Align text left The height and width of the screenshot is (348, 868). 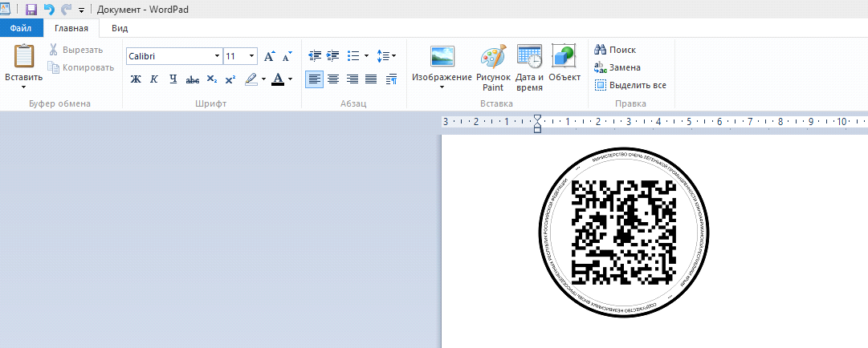point(315,79)
